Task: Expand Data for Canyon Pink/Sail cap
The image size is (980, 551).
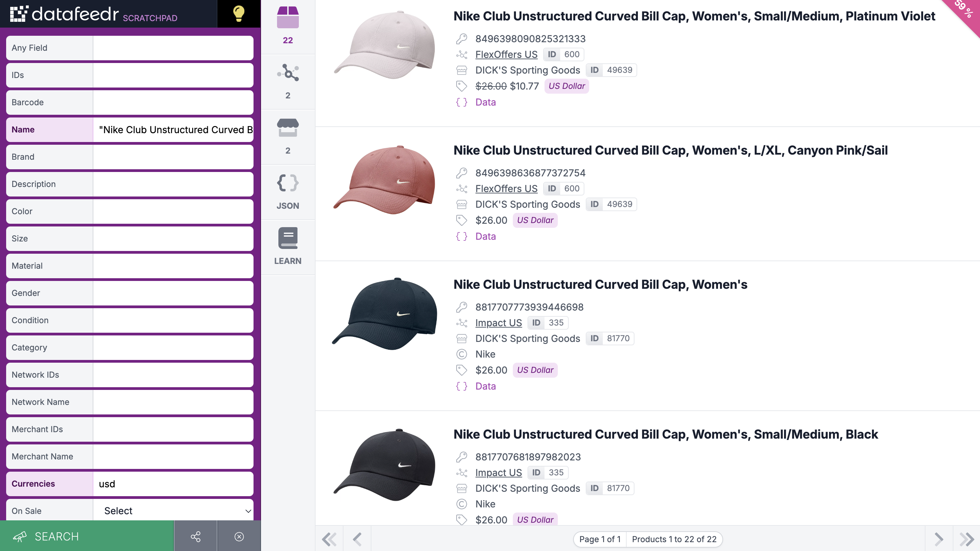Action: click(x=486, y=236)
